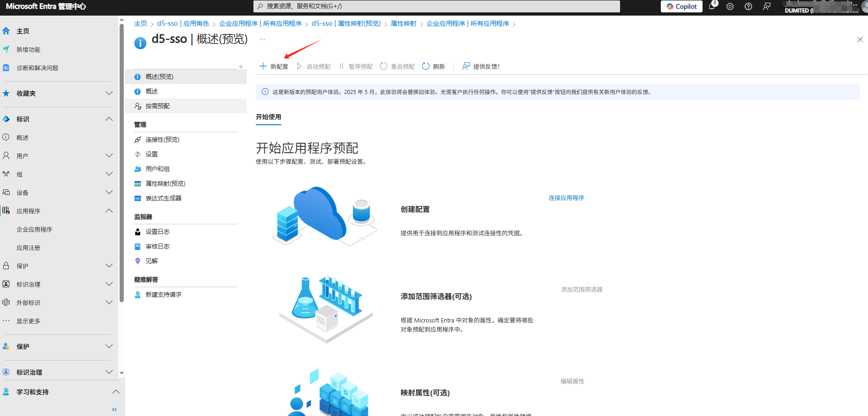This screenshot has width=868, height=416.
Task: Open 应用注册 in sidebar
Action: point(28,248)
